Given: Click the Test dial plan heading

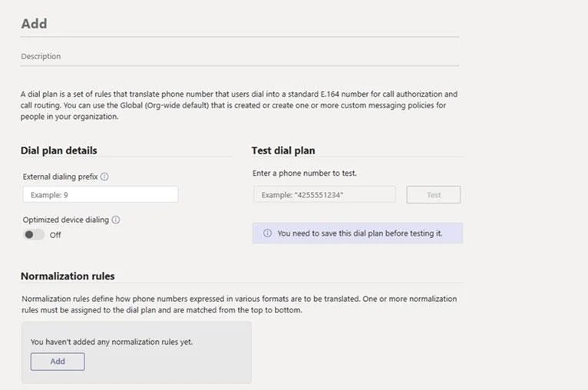Looking at the screenshot, I should click(283, 150).
